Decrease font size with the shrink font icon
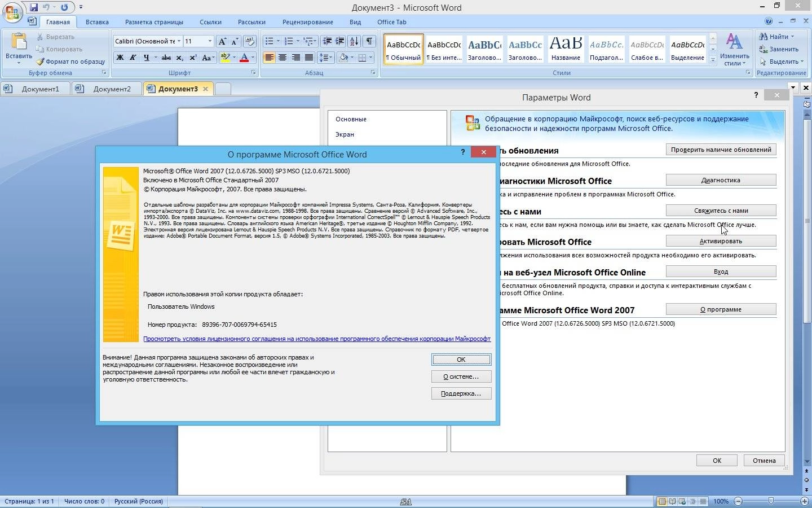 tap(235, 41)
